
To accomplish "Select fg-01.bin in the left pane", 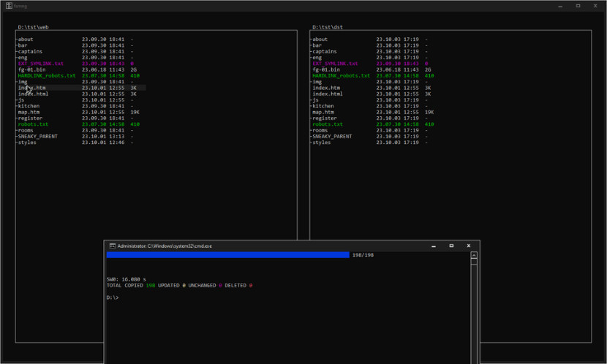I will (31, 69).
